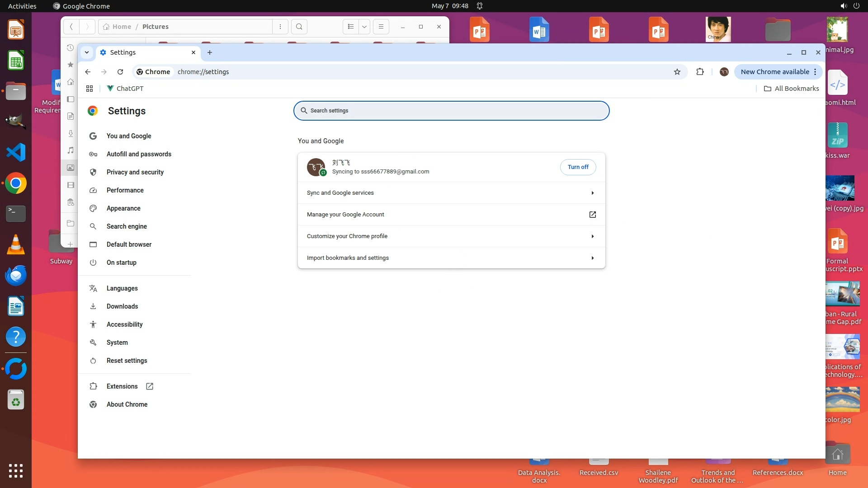Viewport: 868px width, 488px height.
Task: Open the tab search dropdown arrow
Action: pyautogui.click(x=86, y=52)
